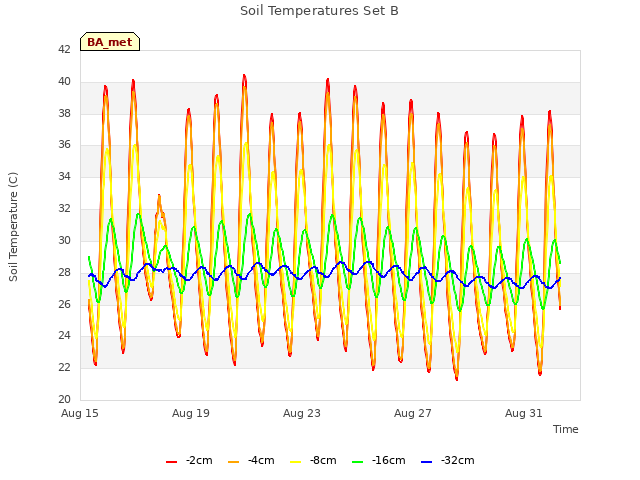Viewport: 640px width, 480px height.
Task: Click the 30 y-axis tick label
Action: pos(64,240)
